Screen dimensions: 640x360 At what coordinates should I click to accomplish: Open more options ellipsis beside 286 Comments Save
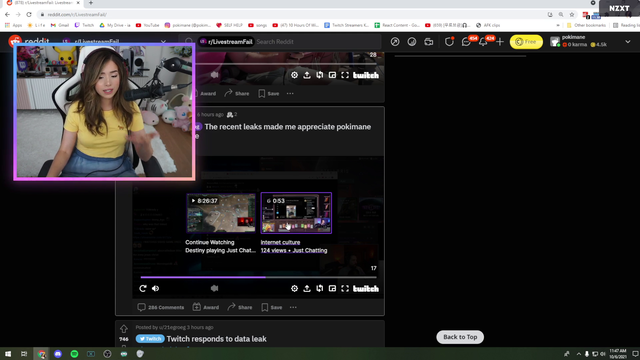[x=293, y=307]
